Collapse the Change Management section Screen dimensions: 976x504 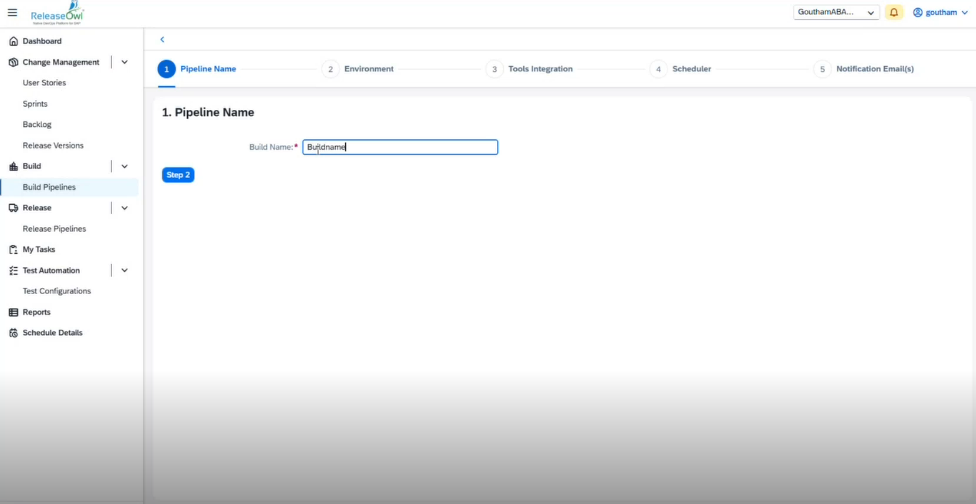(x=124, y=62)
